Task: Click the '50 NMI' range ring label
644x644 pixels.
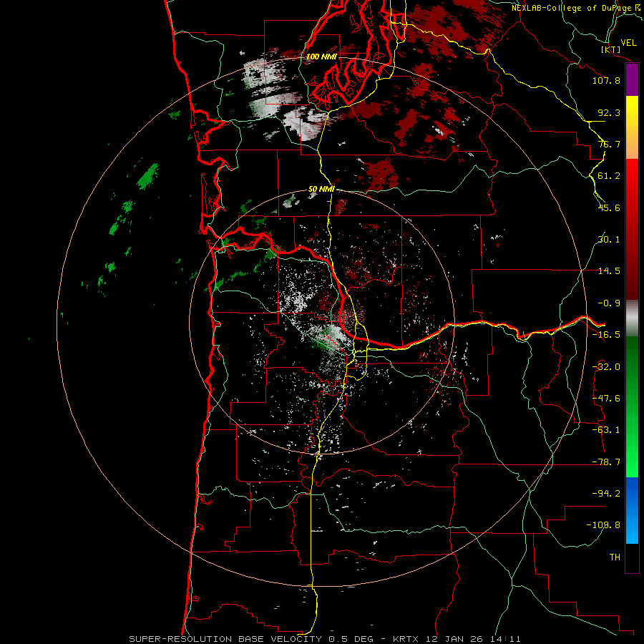Action: pos(321,190)
